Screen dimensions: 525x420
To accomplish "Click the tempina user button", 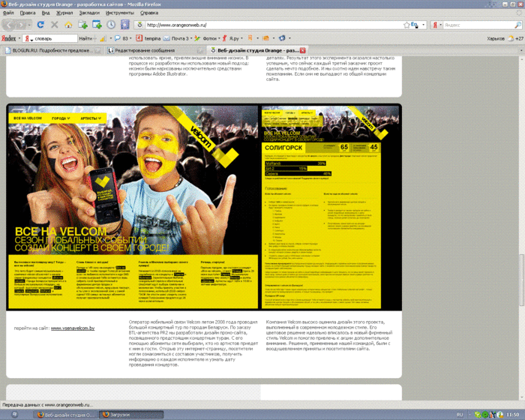I will pos(148,38).
